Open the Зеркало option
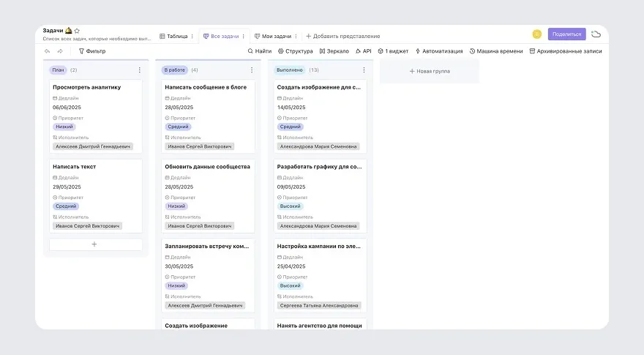Image resolution: width=644 pixels, height=355 pixels. [x=334, y=51]
